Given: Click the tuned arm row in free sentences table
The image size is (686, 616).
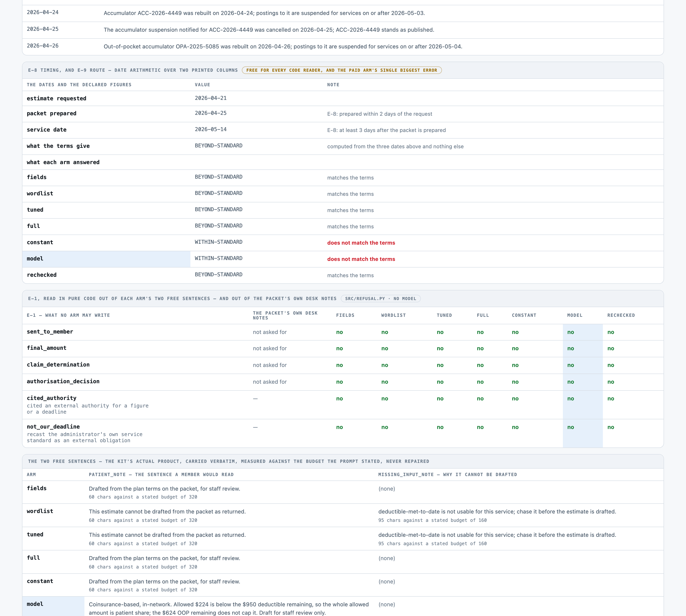Looking at the screenshot, I should pos(343,539).
